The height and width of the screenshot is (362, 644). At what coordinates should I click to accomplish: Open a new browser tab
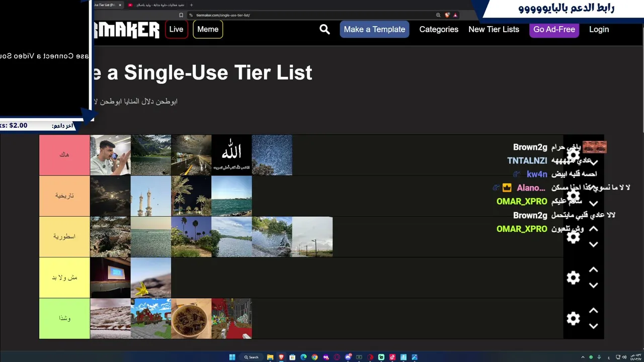tap(191, 5)
